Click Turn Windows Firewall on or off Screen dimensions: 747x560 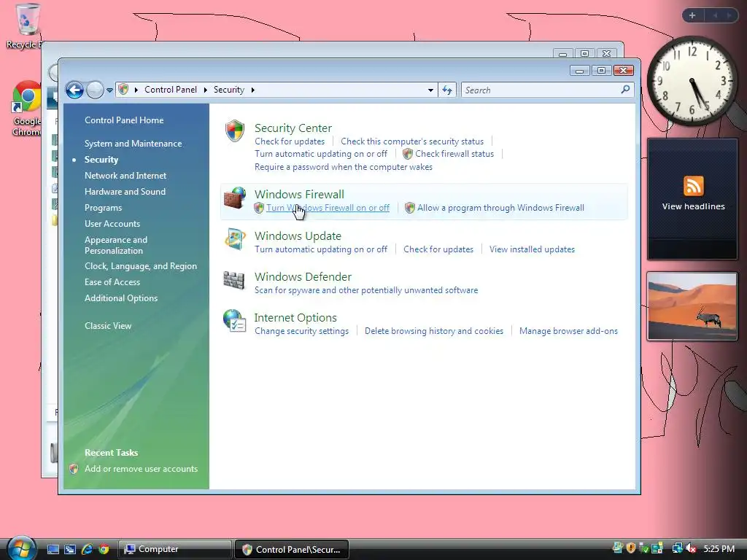point(328,208)
